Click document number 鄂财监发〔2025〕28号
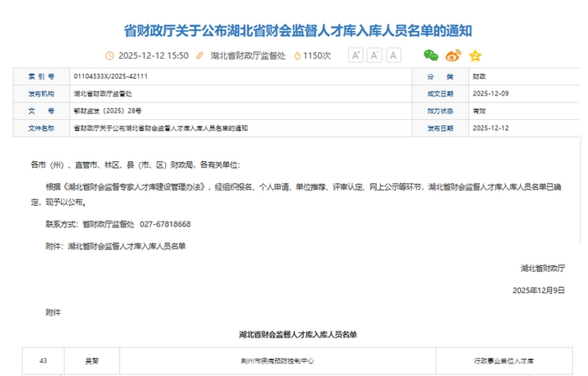The image size is (588, 376). click(107, 111)
